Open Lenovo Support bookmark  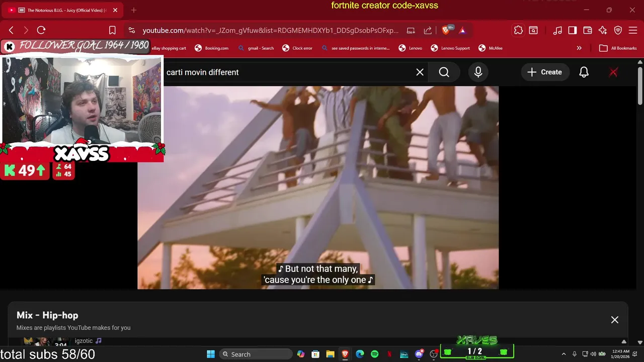click(450, 48)
